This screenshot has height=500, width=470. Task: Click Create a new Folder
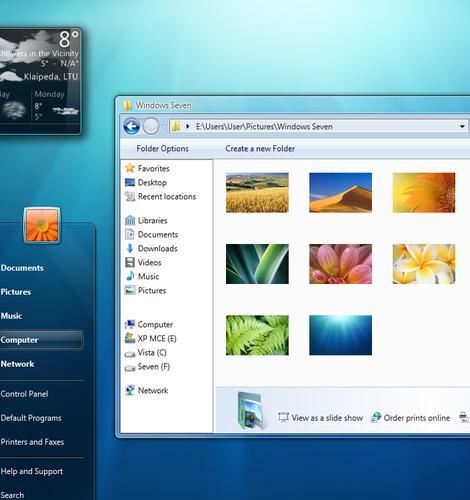pyautogui.click(x=260, y=149)
